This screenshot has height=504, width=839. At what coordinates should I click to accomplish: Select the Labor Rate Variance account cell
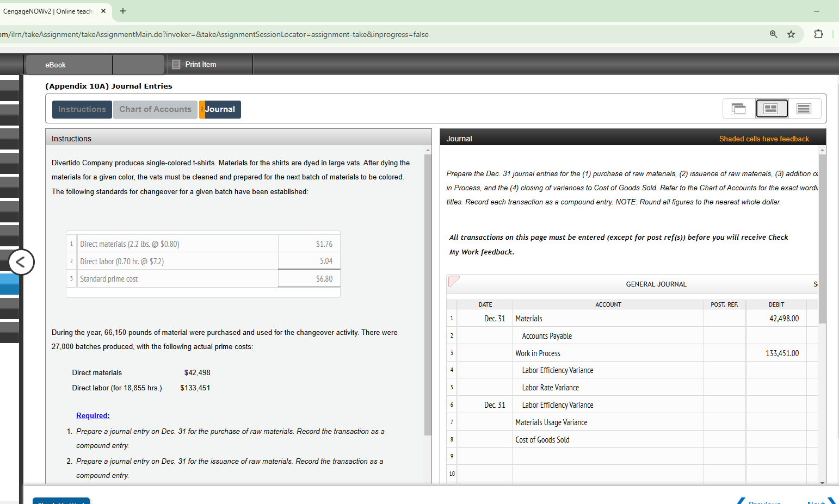608,388
